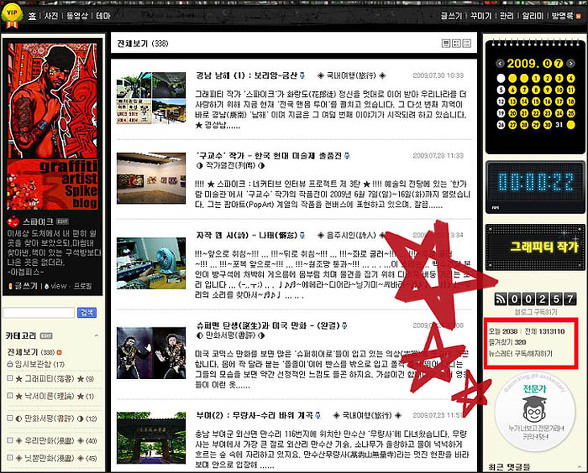Image resolution: width=588 pixels, height=473 pixels.
Task: Click 뉴스레터 구독/해지하기 link
Action: point(520,353)
